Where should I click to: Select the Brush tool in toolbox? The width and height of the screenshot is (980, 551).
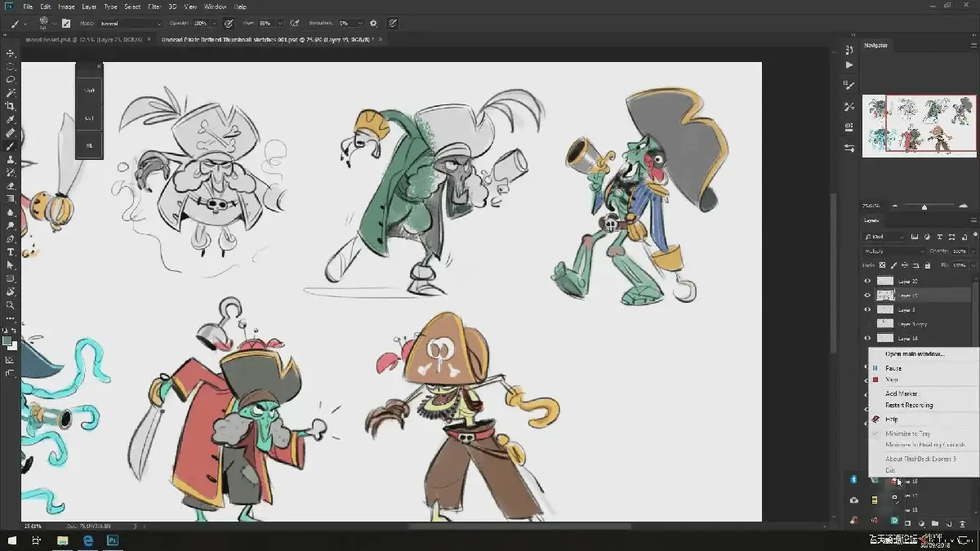click(x=11, y=146)
